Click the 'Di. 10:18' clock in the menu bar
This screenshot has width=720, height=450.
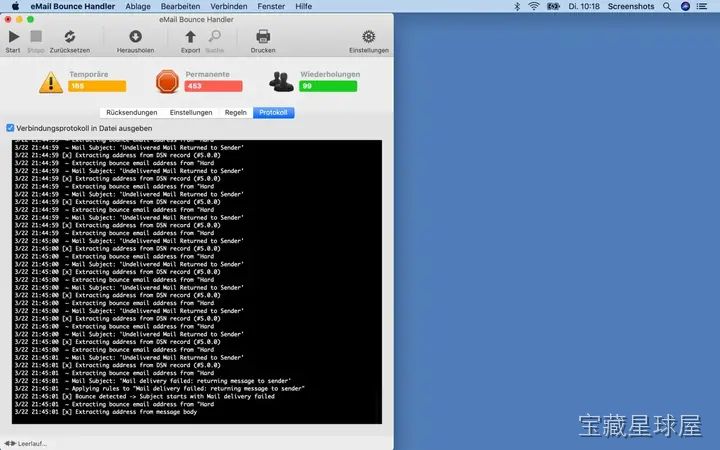point(584,6)
